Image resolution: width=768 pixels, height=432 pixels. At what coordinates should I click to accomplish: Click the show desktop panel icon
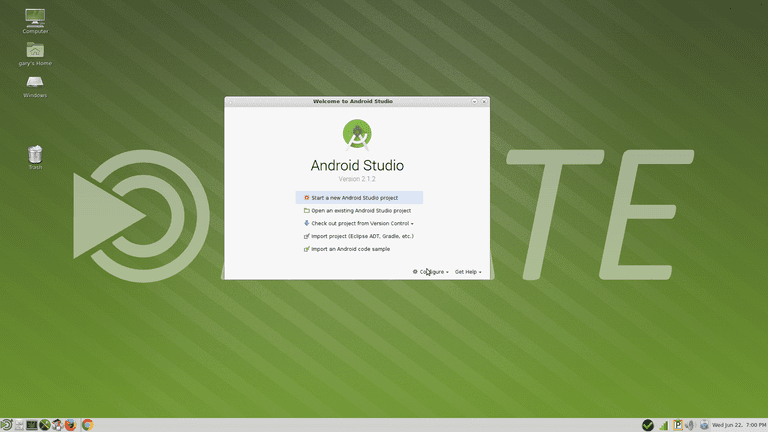coord(19,425)
